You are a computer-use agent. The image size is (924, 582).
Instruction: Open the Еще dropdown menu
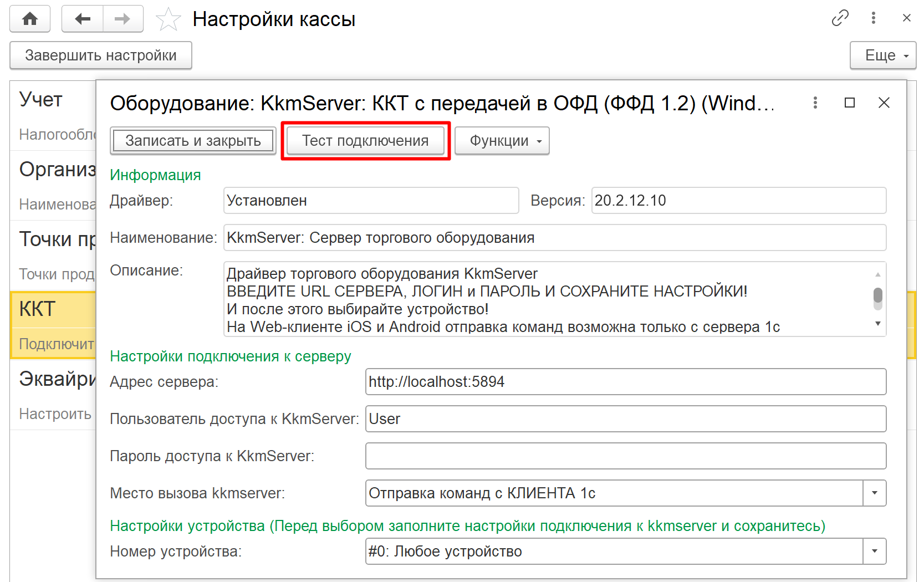click(883, 55)
